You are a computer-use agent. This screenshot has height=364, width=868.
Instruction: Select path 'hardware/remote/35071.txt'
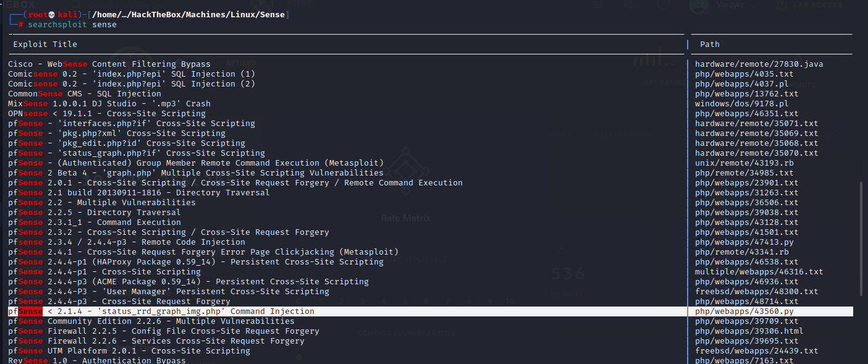pyautogui.click(x=757, y=124)
